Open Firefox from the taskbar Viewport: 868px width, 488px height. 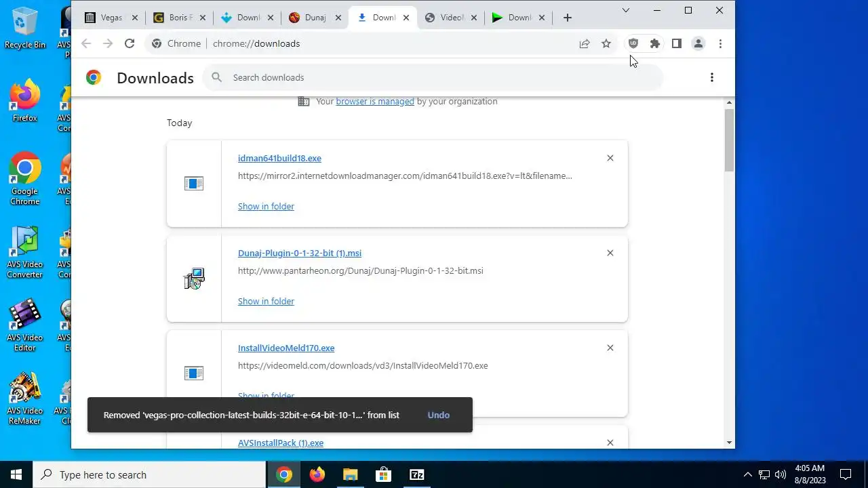317,474
